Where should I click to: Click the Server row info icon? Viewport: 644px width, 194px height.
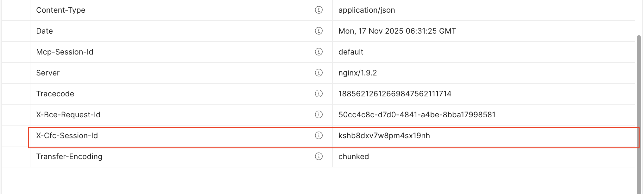pos(319,73)
